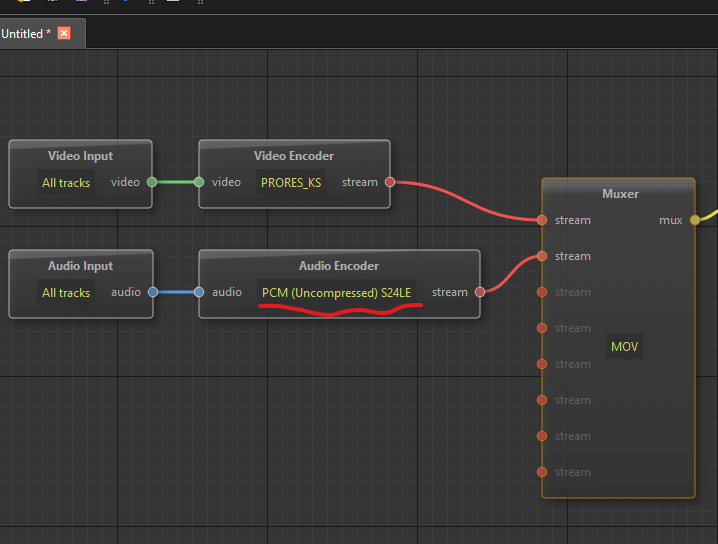Click the red stream output port on Video Encoder

coord(390,182)
